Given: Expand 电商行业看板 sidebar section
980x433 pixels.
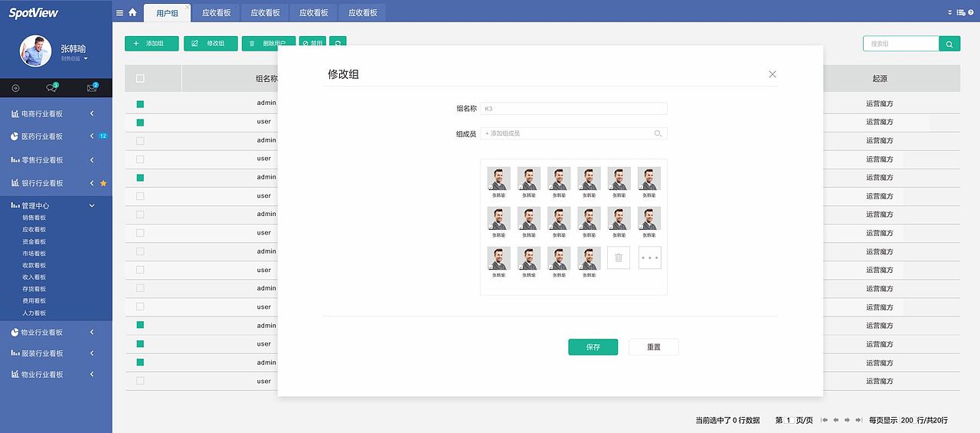Looking at the screenshot, I should [x=92, y=113].
